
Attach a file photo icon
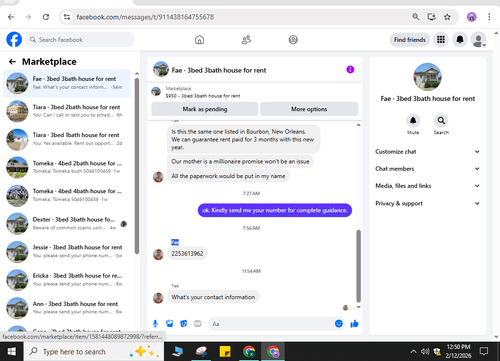point(169,323)
